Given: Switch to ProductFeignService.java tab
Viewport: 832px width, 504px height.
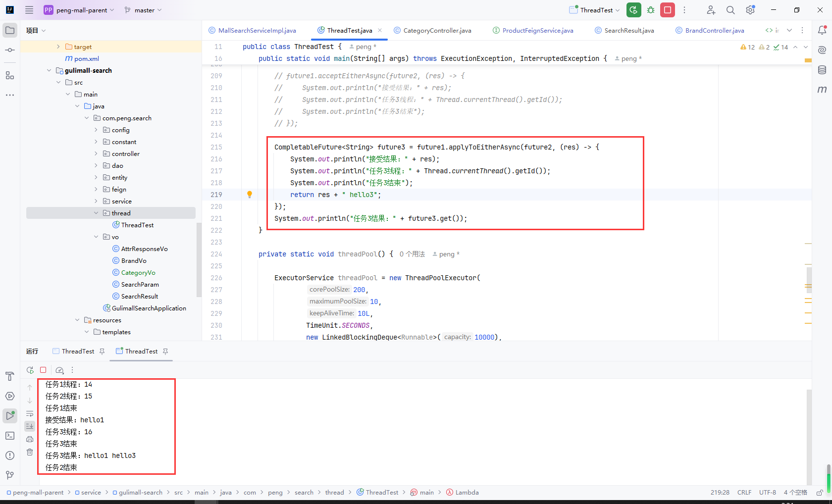Looking at the screenshot, I should coord(533,30).
